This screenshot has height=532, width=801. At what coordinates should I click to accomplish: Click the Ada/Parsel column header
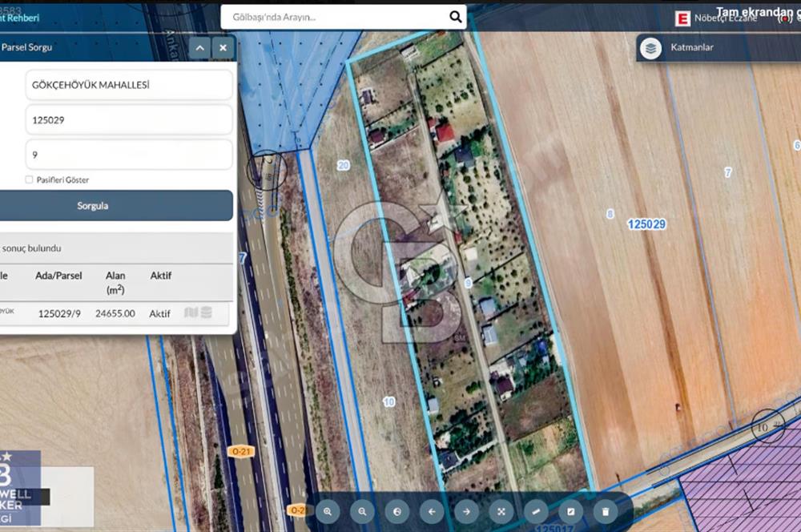(x=58, y=276)
